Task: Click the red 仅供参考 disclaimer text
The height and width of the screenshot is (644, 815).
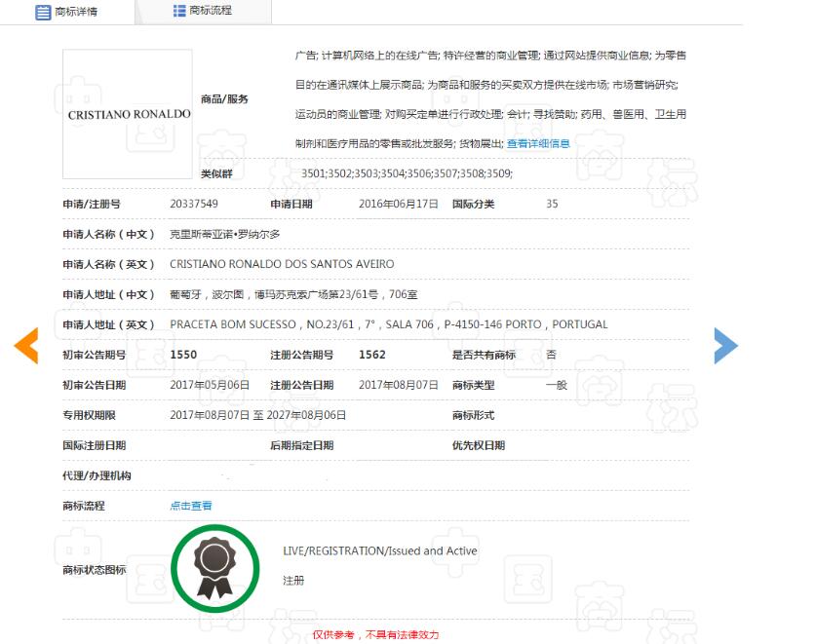Action: coord(375,634)
